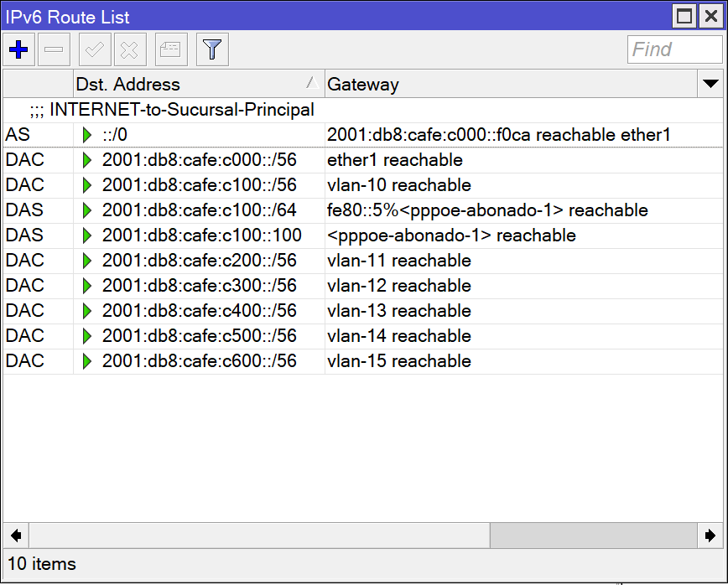Click the Disable route icon

(128, 49)
